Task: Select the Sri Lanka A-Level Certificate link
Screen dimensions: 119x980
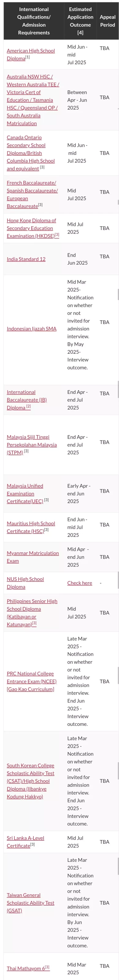Action: tap(25, 842)
